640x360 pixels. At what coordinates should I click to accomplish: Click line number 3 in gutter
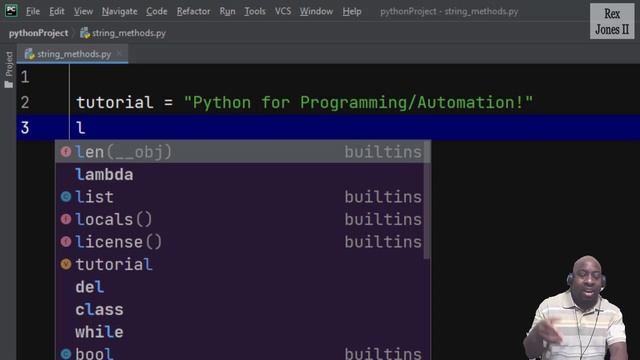pyautogui.click(x=25, y=128)
